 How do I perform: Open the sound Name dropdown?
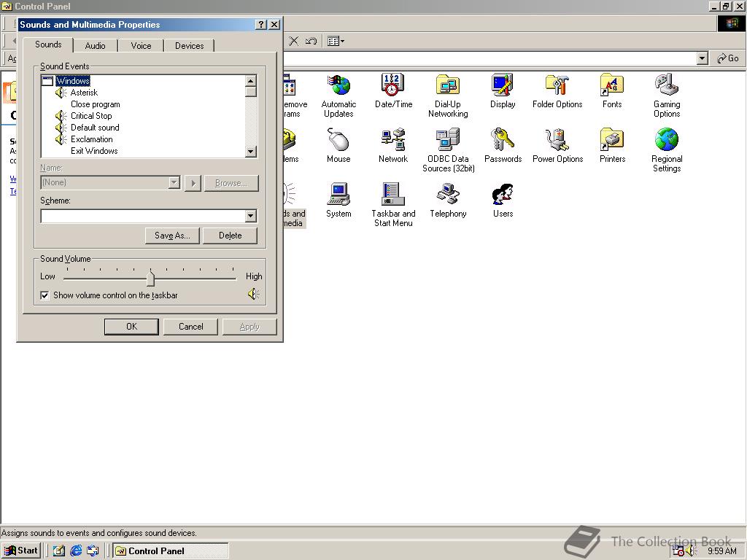click(174, 182)
